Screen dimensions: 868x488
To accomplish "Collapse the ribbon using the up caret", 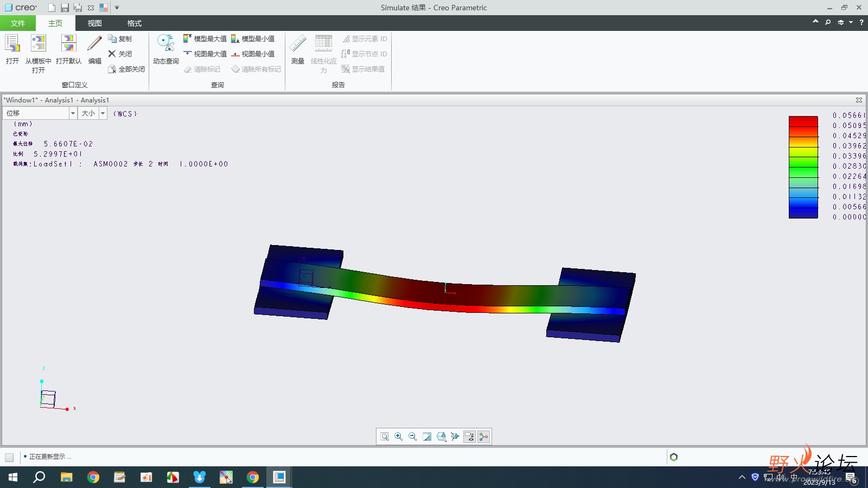I will 815,22.
